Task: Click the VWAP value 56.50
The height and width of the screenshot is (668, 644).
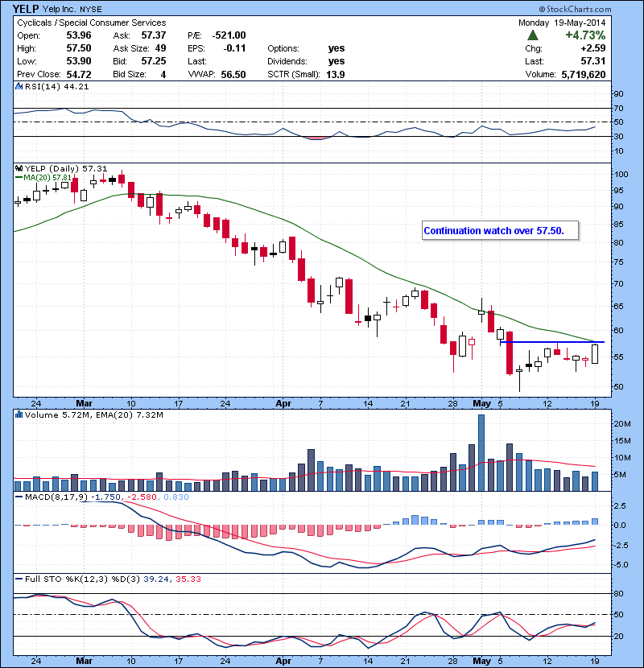Action: click(233, 75)
